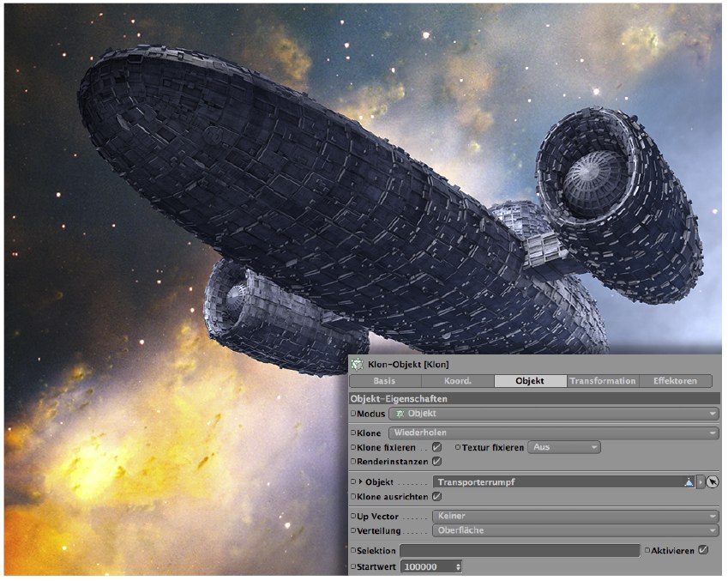The image size is (728, 581).
Task: Click the object picker arrow icon
Action: coord(713,482)
